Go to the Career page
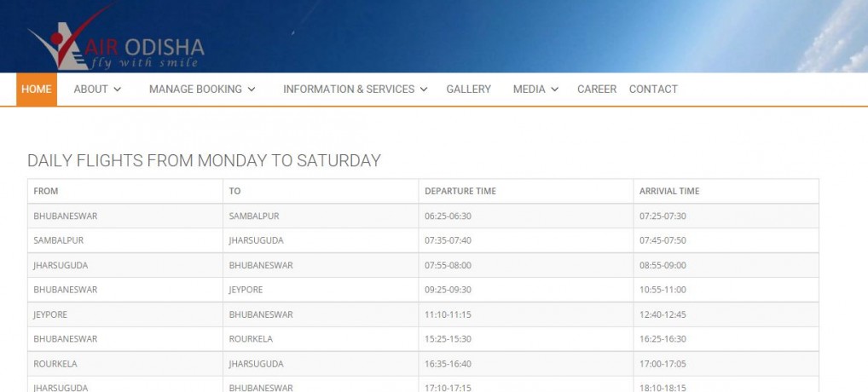This screenshot has width=868, height=392. (597, 89)
